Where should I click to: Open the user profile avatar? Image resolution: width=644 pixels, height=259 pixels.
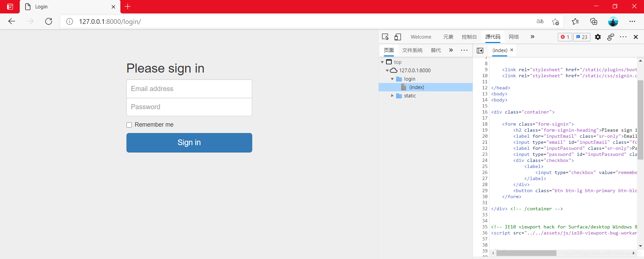613,21
